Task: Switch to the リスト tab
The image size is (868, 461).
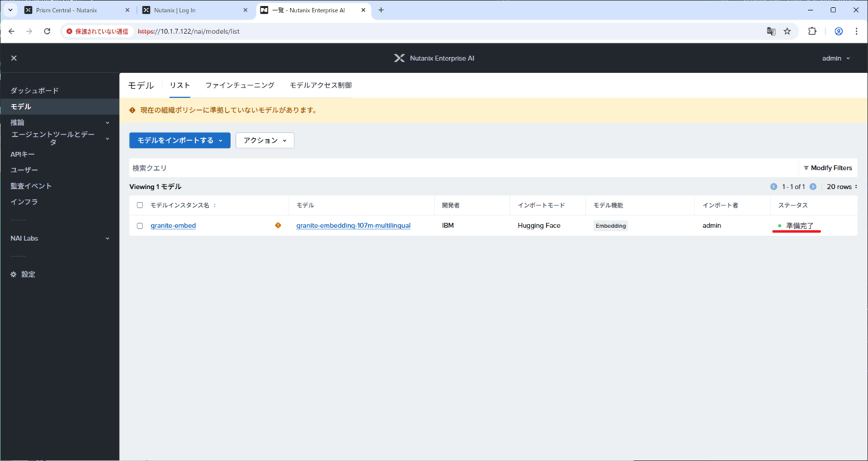Action: click(179, 85)
